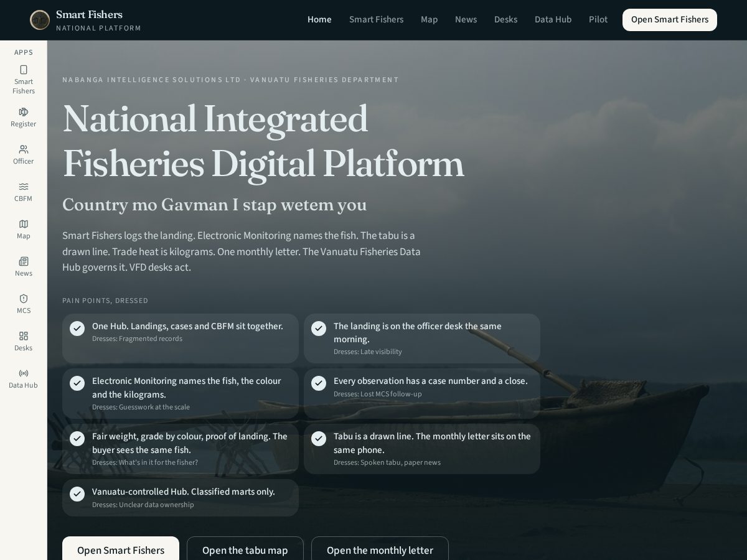Open the Map app in sidebar
This screenshot has width=747, height=560.
pyautogui.click(x=24, y=229)
